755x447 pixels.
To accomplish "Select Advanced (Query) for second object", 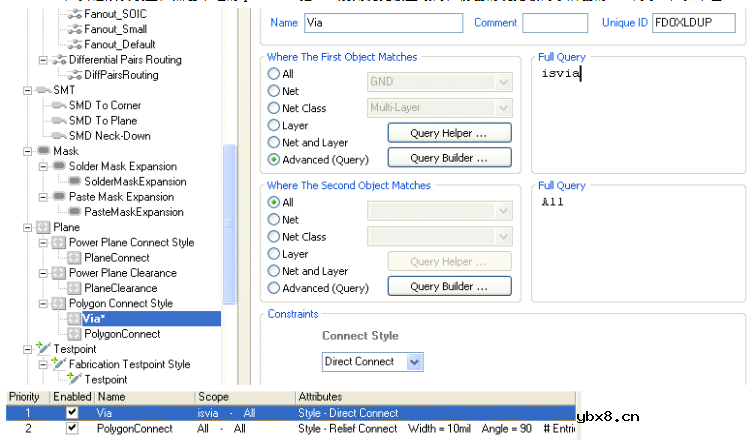I will [x=274, y=288].
